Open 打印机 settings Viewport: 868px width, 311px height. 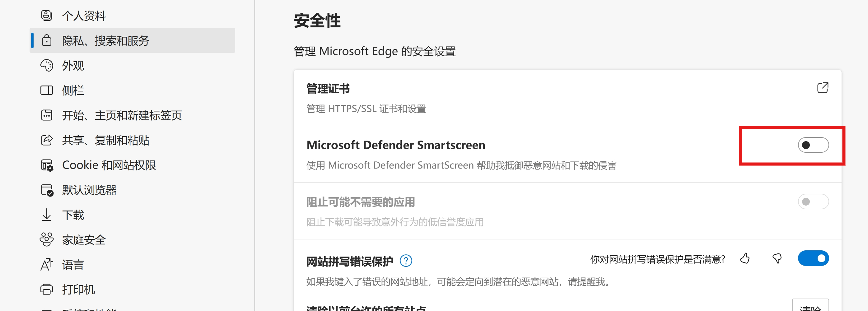click(x=133, y=290)
